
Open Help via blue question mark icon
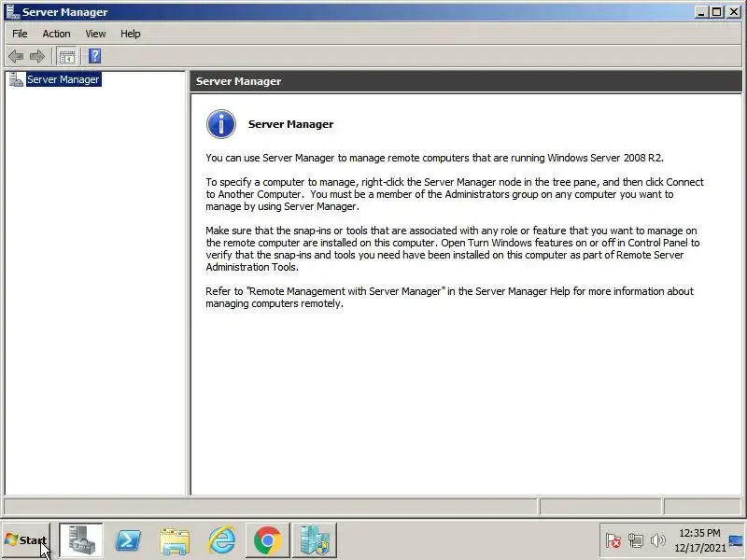point(95,56)
